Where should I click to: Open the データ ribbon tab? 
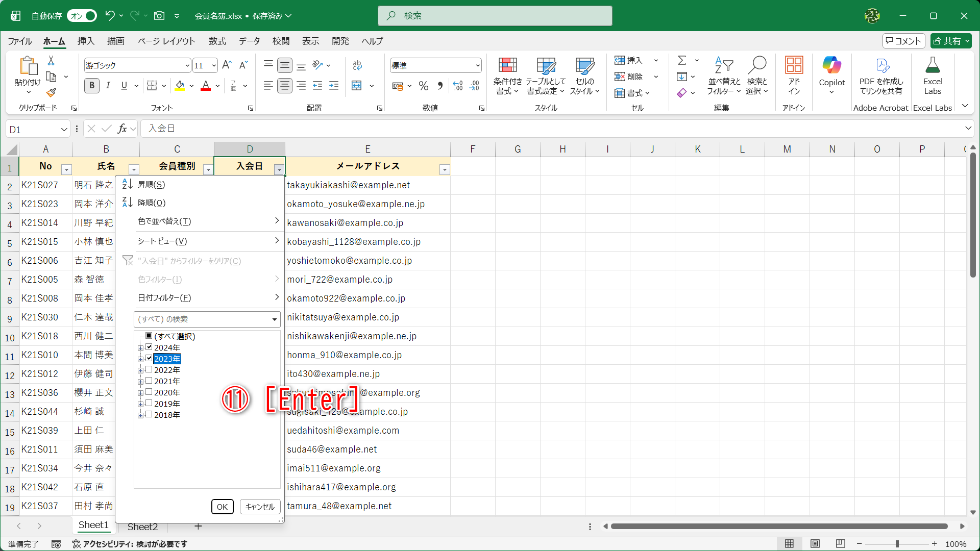coord(249,41)
